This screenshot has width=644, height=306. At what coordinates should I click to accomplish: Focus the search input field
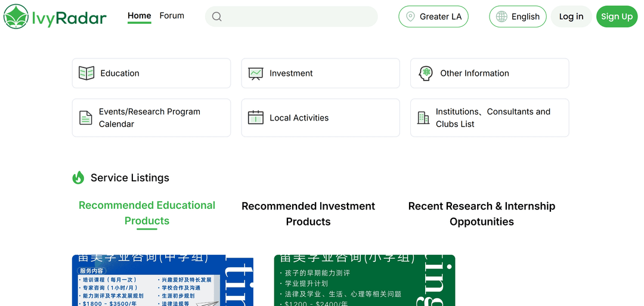click(298, 17)
